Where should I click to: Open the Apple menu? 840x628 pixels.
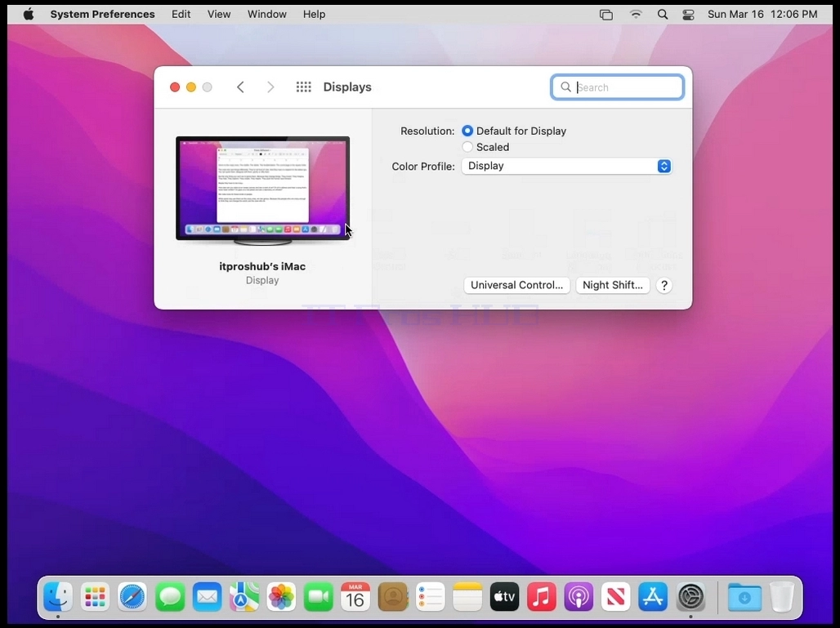29,14
